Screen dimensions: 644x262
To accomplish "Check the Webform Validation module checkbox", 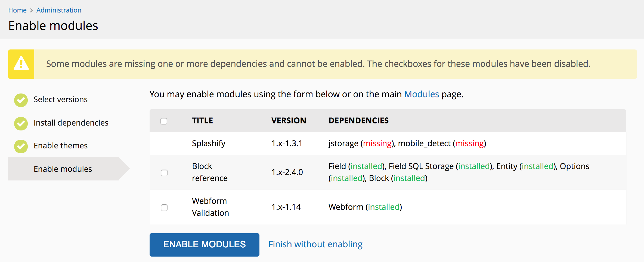I will [164, 208].
